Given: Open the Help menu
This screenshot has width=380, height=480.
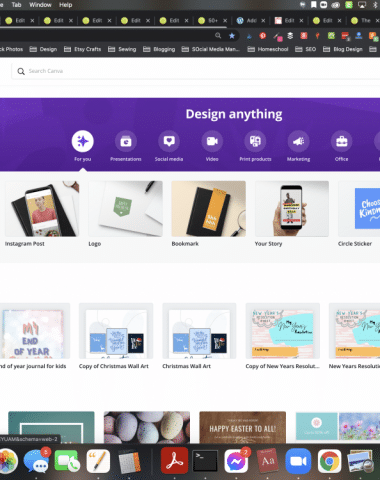Looking at the screenshot, I should point(66,5).
